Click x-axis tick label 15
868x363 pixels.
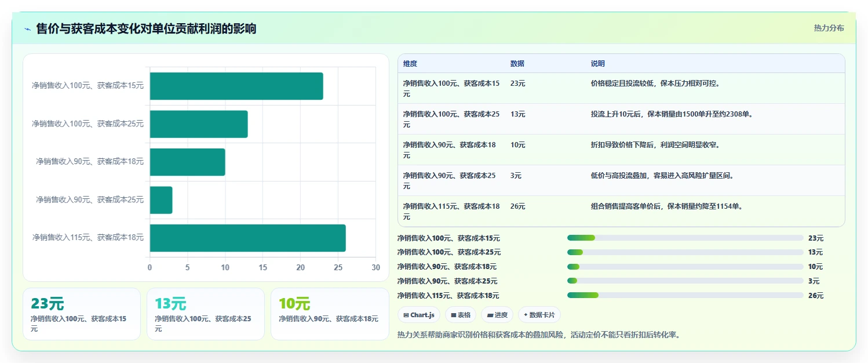[x=263, y=268]
